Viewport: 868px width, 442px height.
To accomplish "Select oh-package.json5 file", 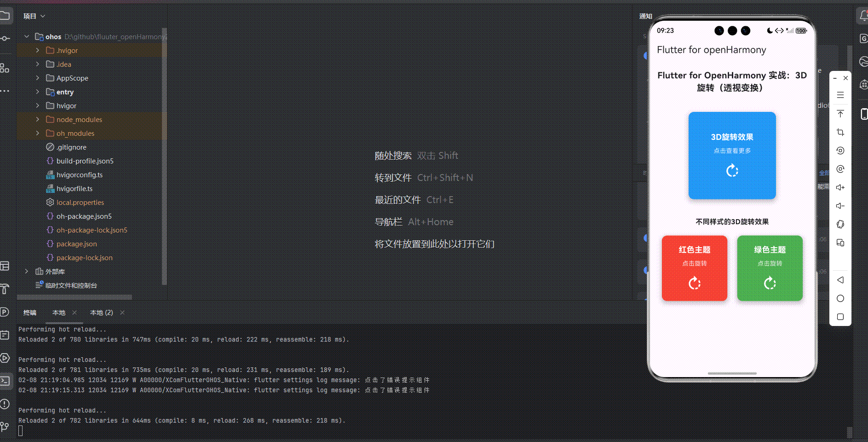I will [x=84, y=216].
